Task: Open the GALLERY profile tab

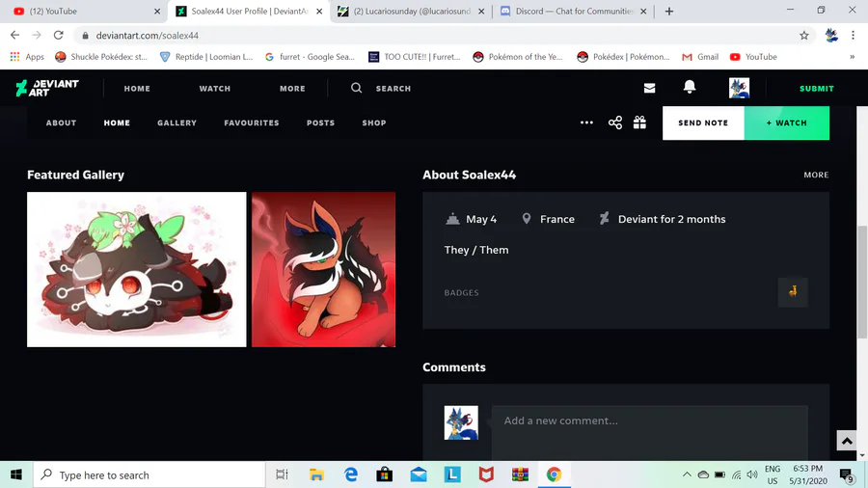Action: point(177,122)
